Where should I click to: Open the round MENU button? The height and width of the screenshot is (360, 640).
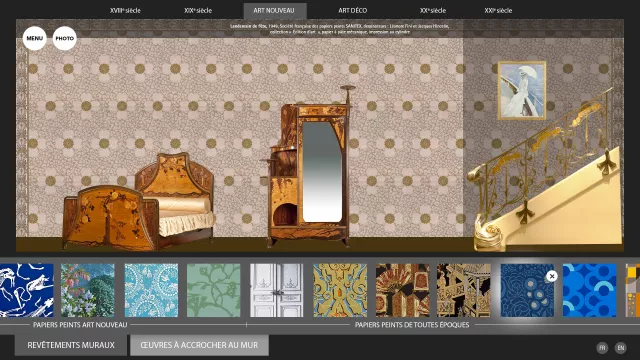[x=34, y=38]
